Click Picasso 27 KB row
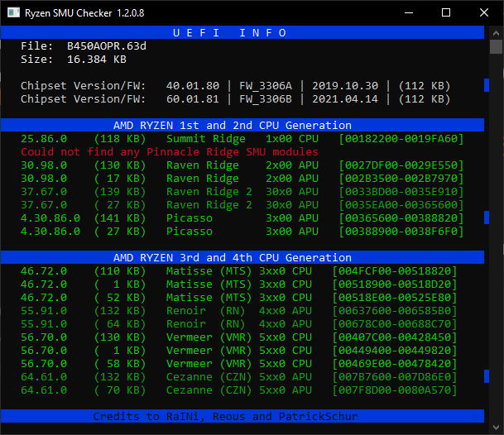 coord(242,232)
